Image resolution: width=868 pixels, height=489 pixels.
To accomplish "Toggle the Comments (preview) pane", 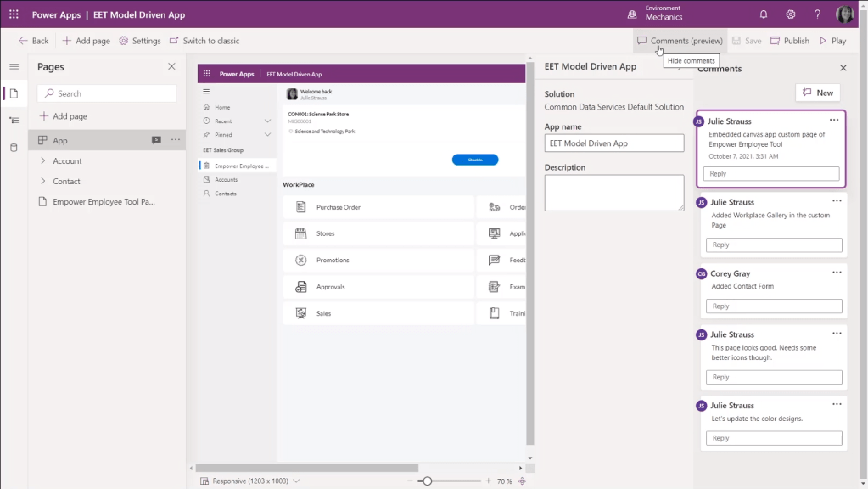I will (x=680, y=41).
